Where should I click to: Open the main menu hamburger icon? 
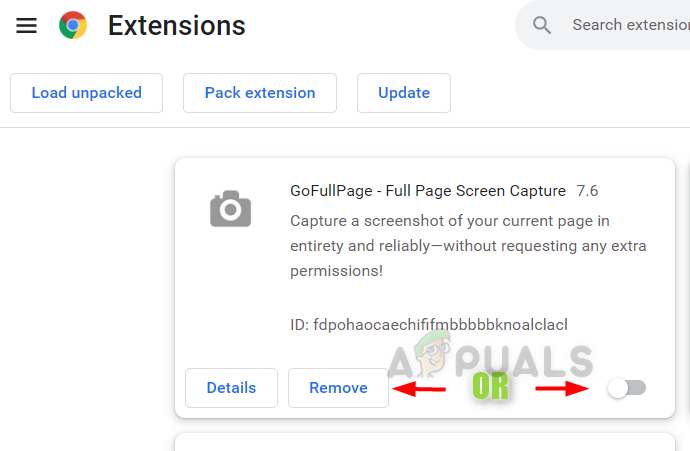point(27,25)
